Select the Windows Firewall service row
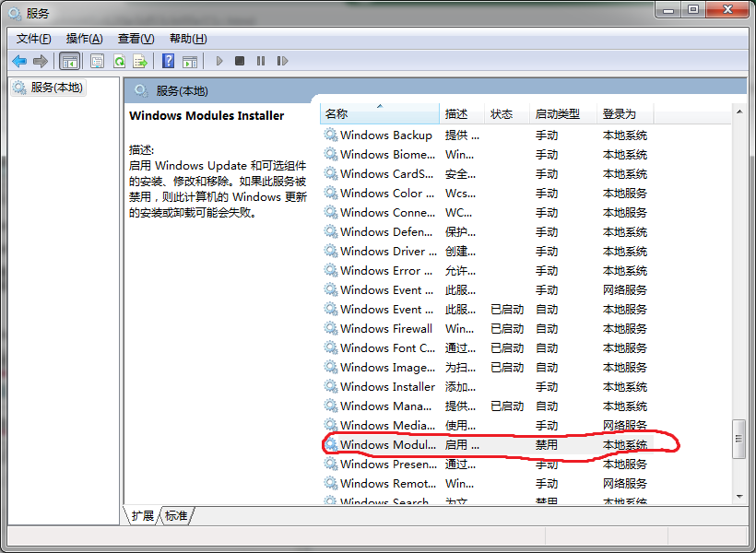756x553 pixels. tap(487, 329)
